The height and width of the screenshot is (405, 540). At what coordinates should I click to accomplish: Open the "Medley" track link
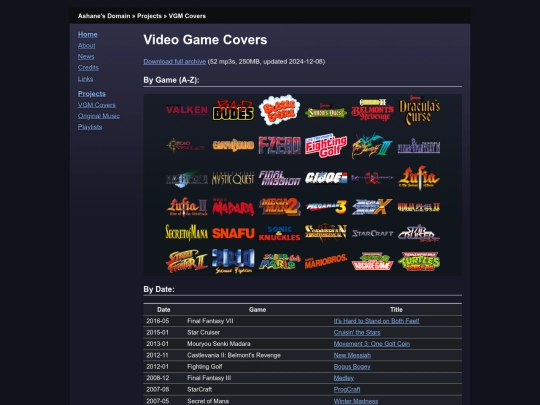(344, 378)
